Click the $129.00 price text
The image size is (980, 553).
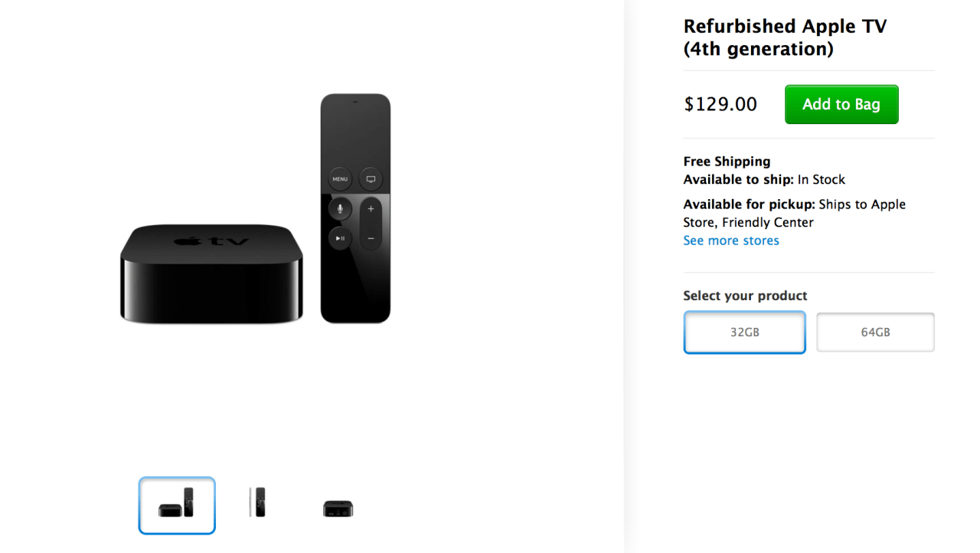click(720, 104)
